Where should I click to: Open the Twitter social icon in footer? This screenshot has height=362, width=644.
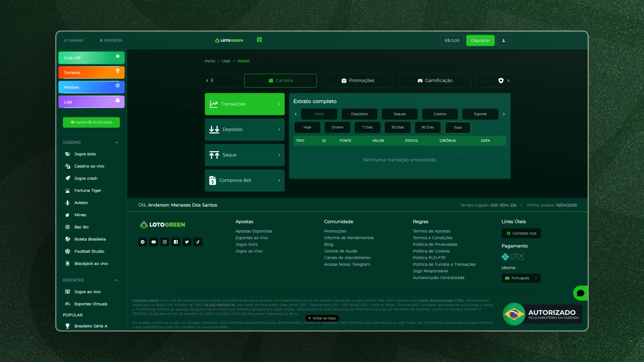(x=187, y=242)
